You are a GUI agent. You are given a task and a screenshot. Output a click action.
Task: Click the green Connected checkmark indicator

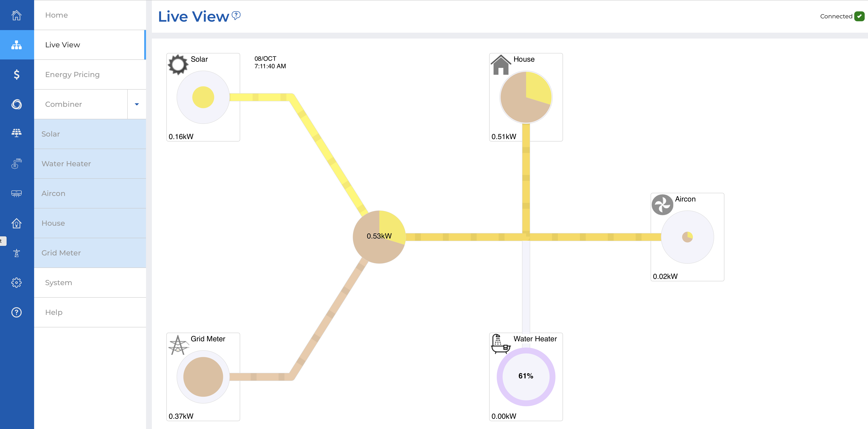tap(859, 16)
